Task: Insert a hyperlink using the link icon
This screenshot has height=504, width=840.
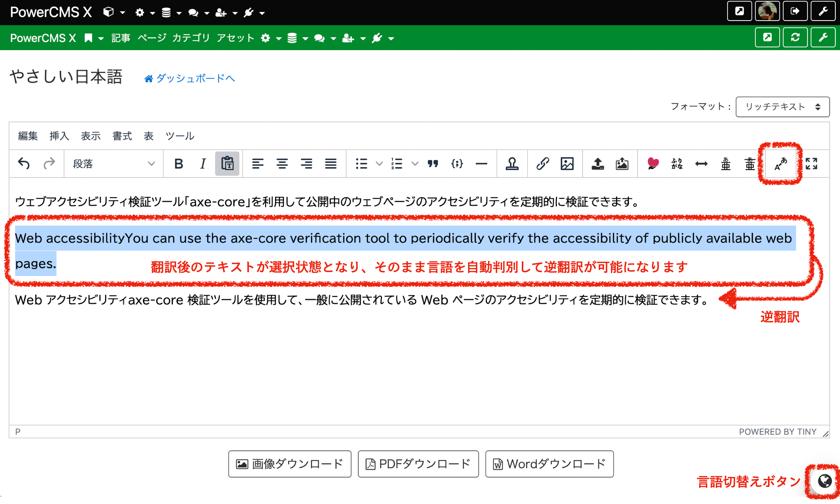Action: point(542,163)
